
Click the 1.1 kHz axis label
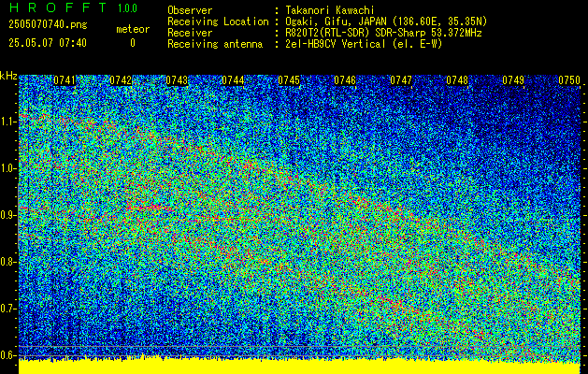8,122
